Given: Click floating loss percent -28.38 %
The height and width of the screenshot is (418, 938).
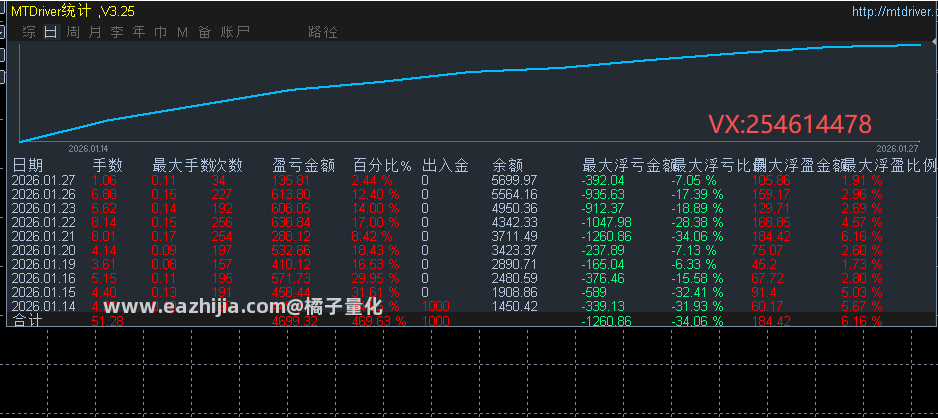Looking at the screenshot, I should [x=697, y=222].
